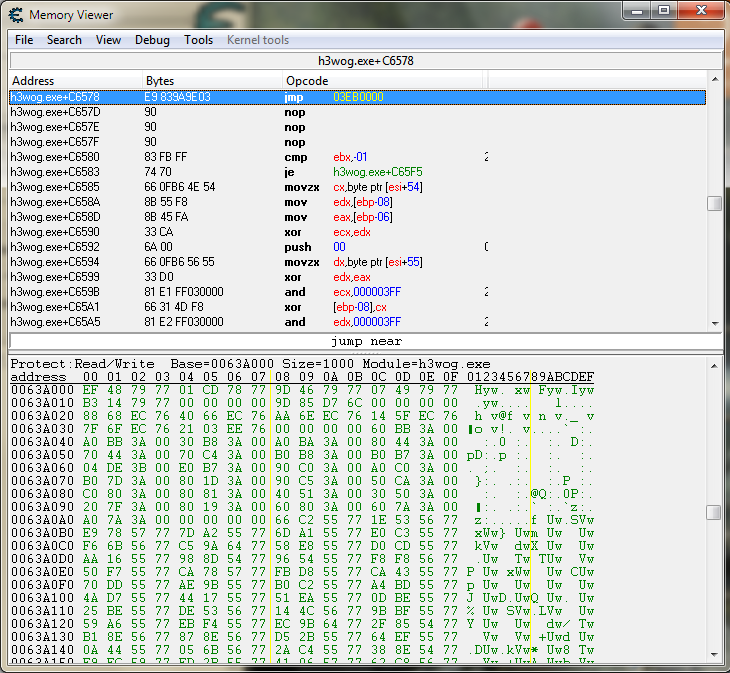Open the File menu
The height and width of the screenshot is (673, 730).
(x=24, y=40)
